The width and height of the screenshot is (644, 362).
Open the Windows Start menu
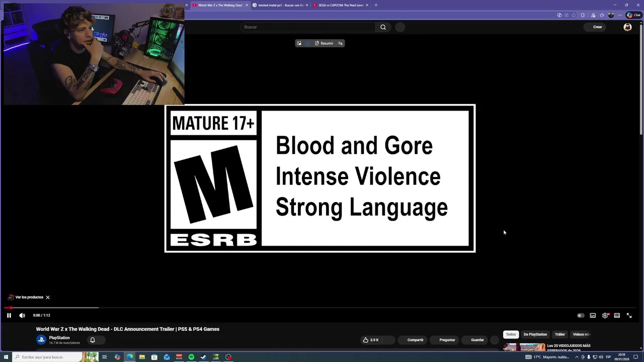tap(6, 357)
